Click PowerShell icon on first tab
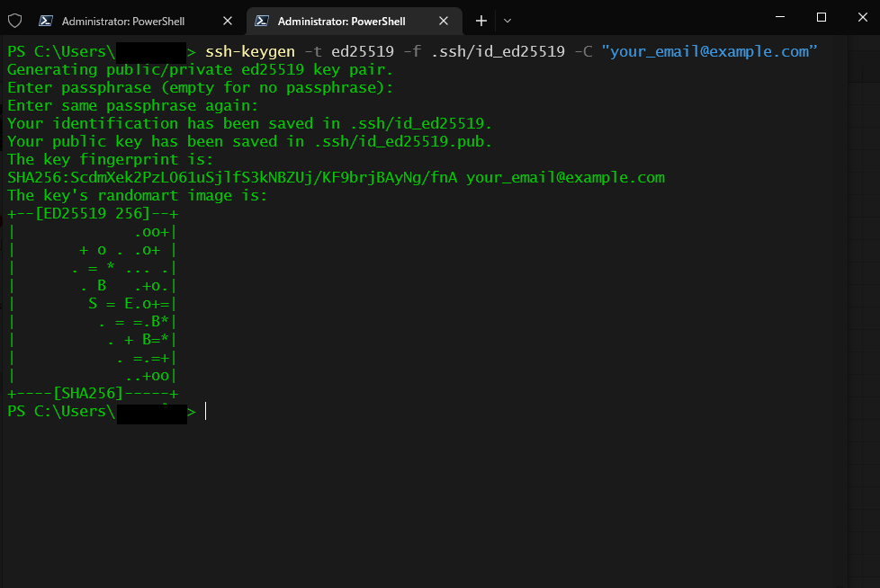This screenshot has height=588, width=880. tap(46, 21)
